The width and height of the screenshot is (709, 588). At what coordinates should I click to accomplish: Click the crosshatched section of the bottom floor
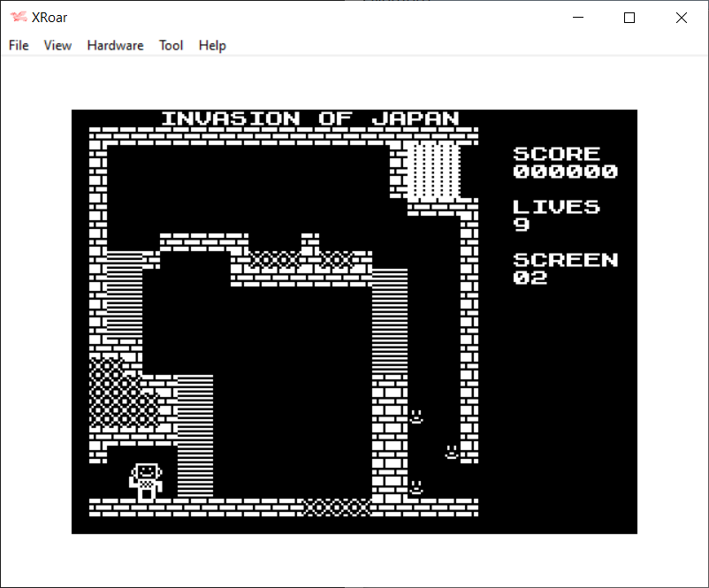click(x=337, y=507)
